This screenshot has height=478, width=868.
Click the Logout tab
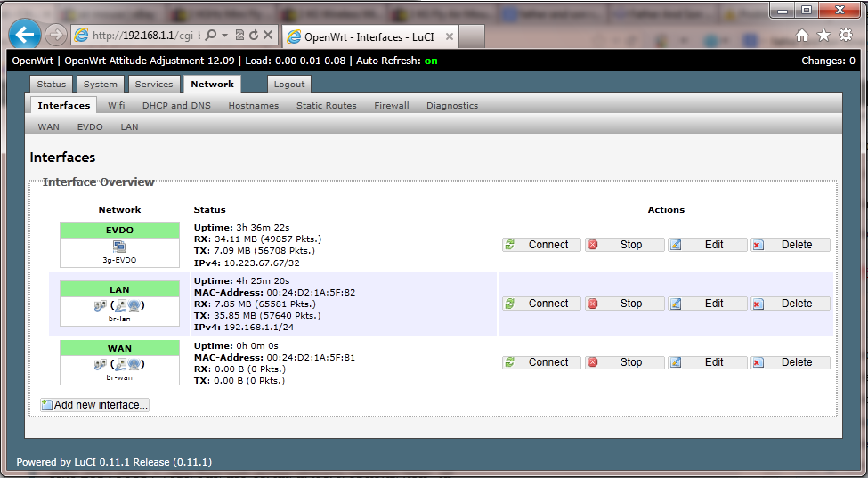[289, 84]
